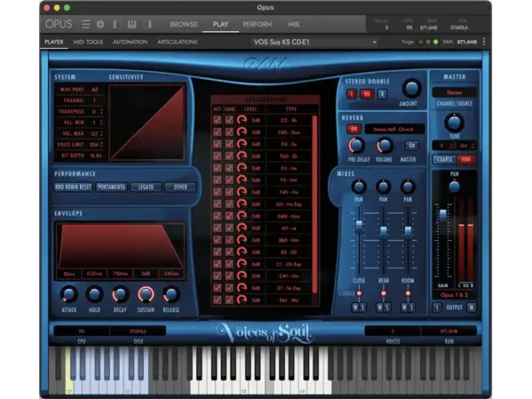Open the Master Channel Source Stereo dropdown
532x399 pixels.
coord(454,92)
